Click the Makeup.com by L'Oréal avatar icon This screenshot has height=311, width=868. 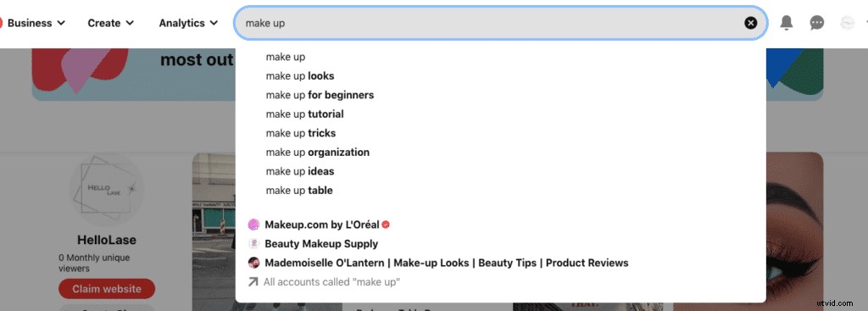(x=253, y=225)
